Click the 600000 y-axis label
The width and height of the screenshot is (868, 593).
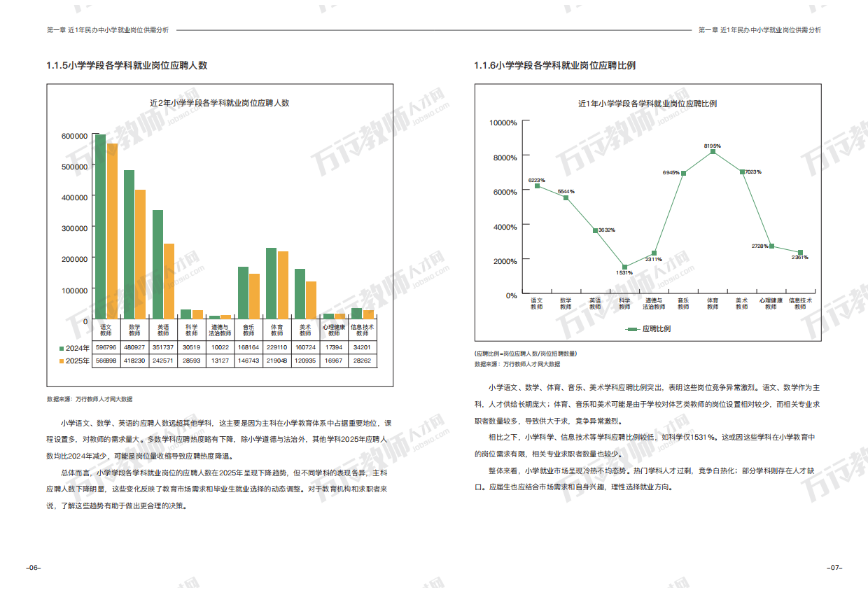(x=75, y=136)
